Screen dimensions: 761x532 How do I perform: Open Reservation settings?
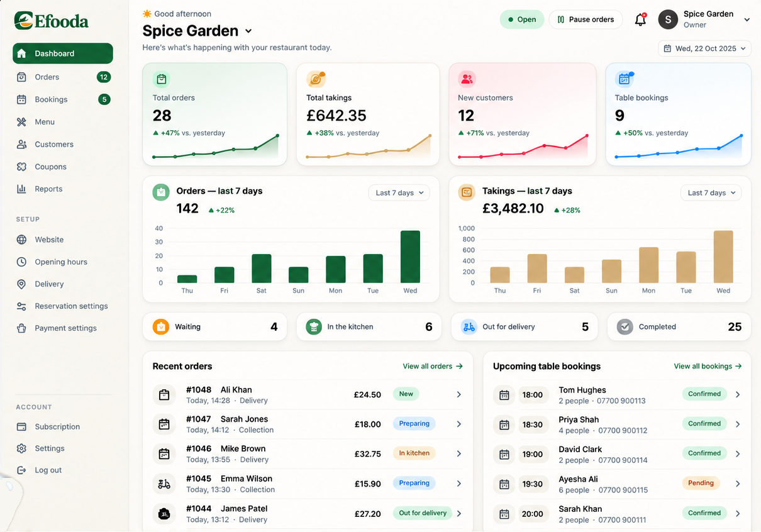63,306
